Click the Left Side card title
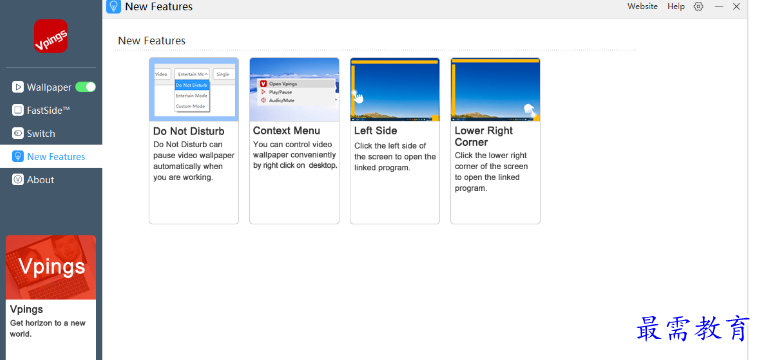The height and width of the screenshot is (360, 758). pos(376,130)
